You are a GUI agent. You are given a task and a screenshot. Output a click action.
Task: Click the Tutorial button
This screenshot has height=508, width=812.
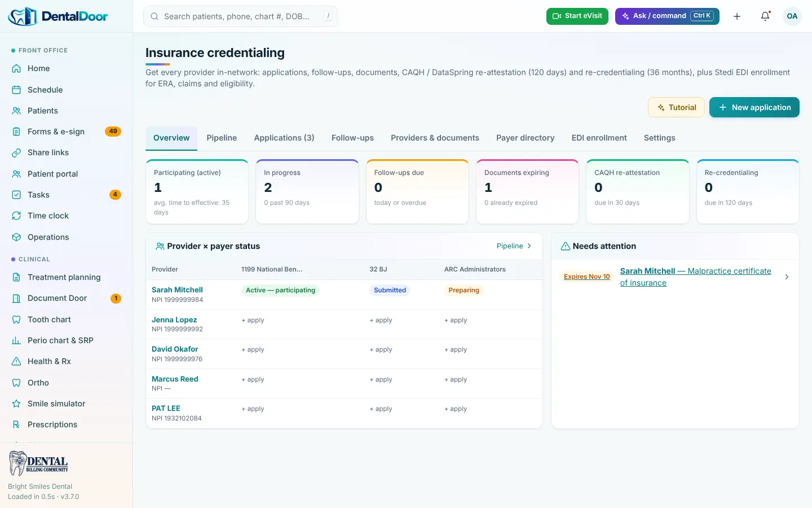(x=676, y=107)
